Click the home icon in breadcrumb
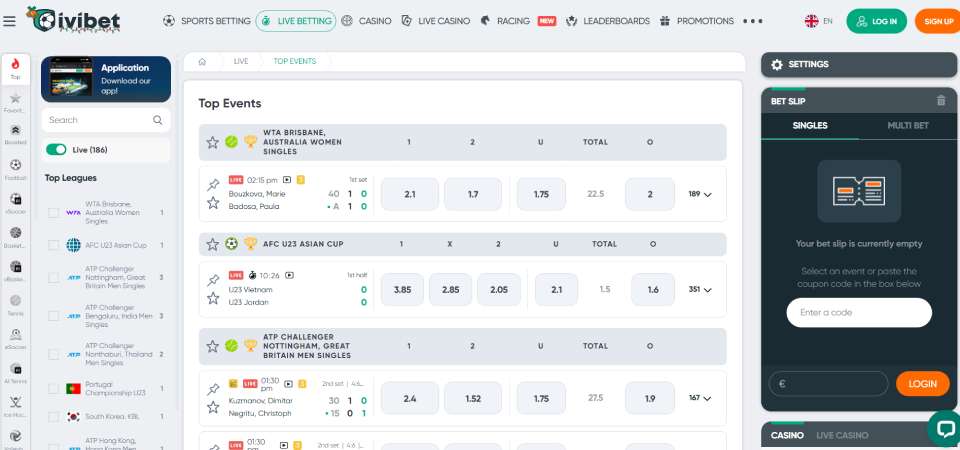This screenshot has height=450, width=960. (202, 61)
